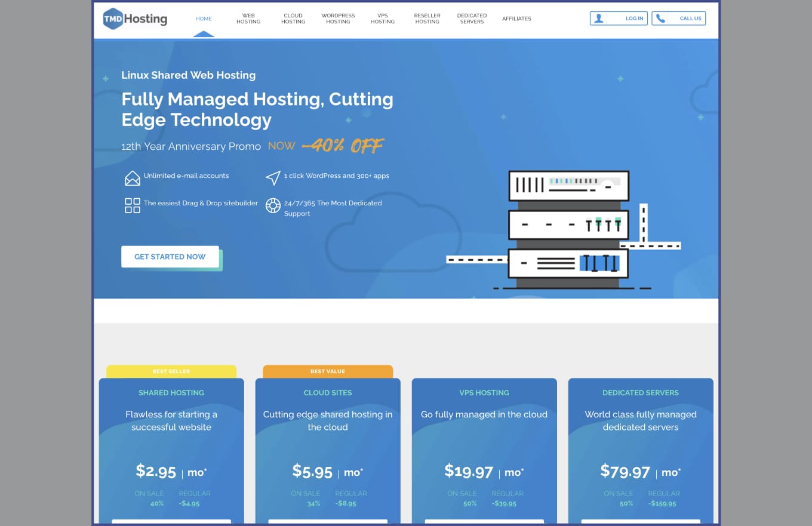Click the paper plane icon for WordPress apps

(x=273, y=178)
